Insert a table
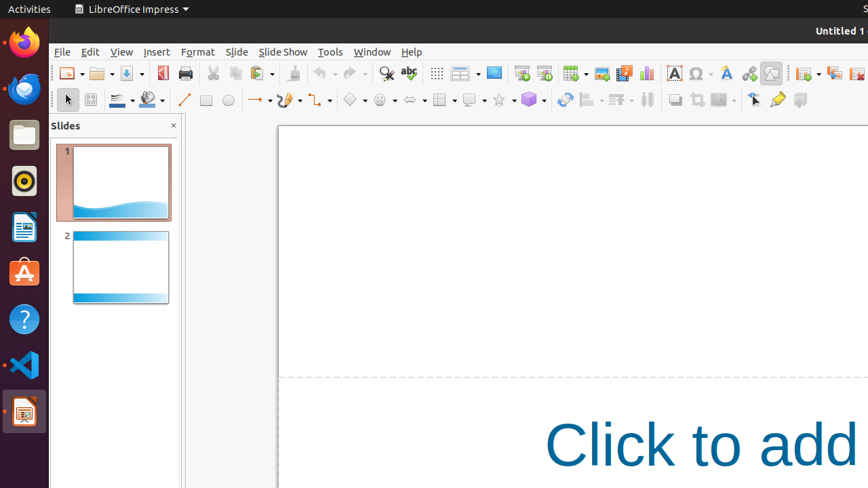 [572, 73]
